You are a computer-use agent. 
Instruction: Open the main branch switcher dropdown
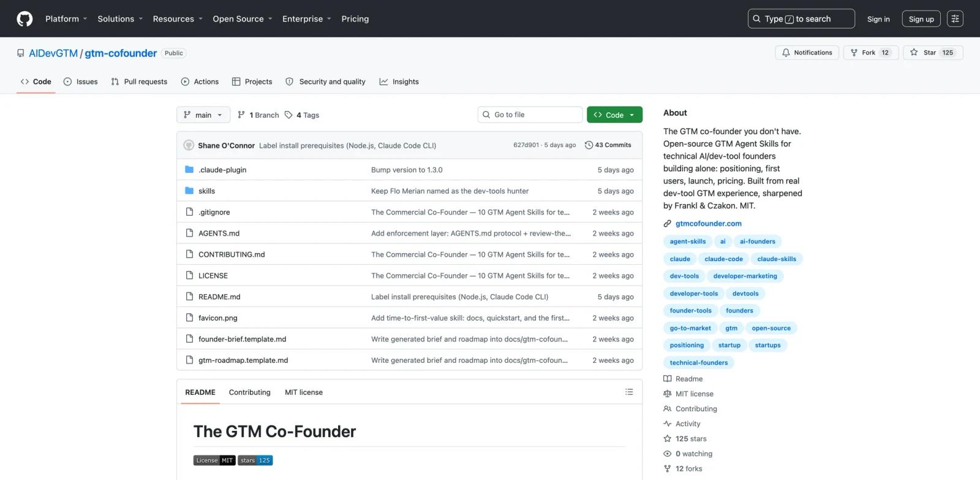[203, 115]
